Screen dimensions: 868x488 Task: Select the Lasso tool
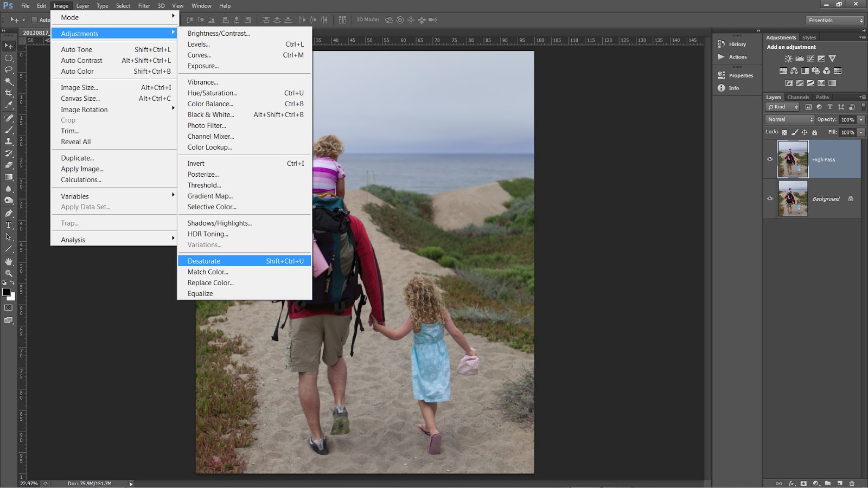coord(9,69)
